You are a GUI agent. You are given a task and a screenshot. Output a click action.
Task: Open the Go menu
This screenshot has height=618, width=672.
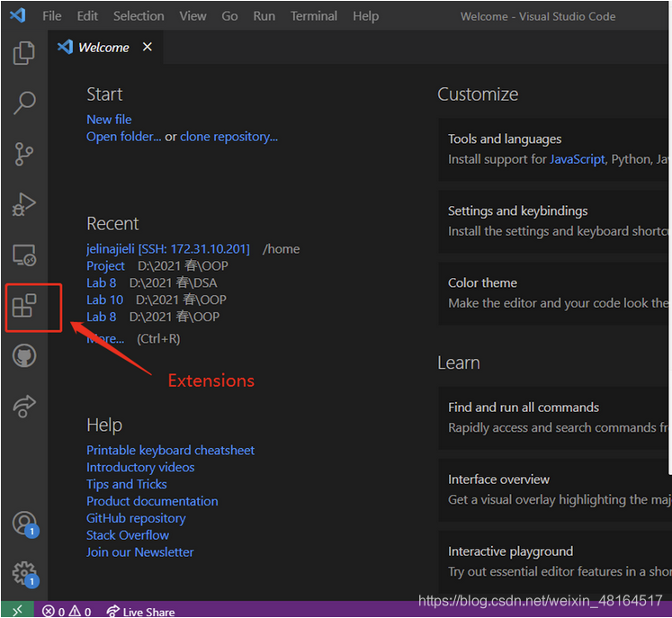tap(229, 16)
